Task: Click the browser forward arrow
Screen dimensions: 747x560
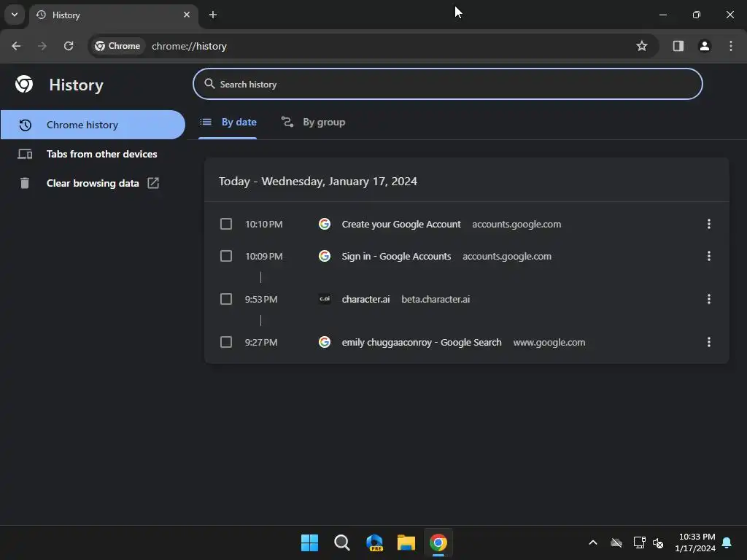Action: [42, 46]
